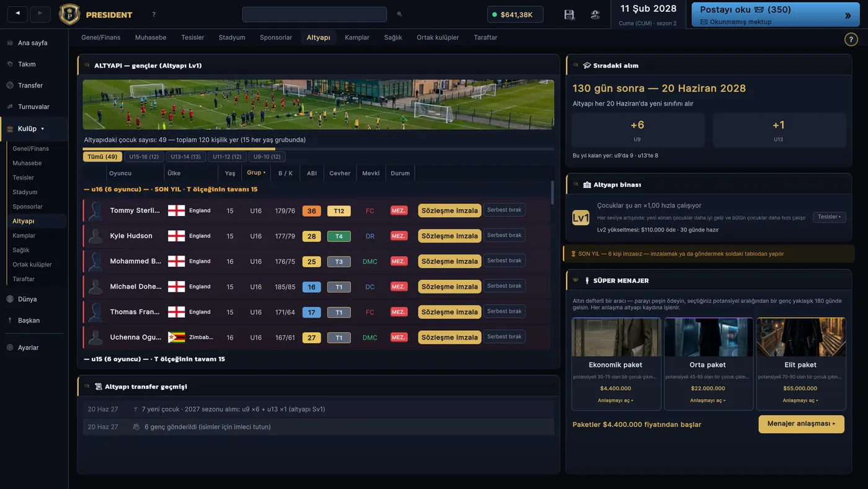The width and height of the screenshot is (868, 489).
Task: Click scroll icon in Altyapı transfer geçmişi header
Action: click(98, 387)
